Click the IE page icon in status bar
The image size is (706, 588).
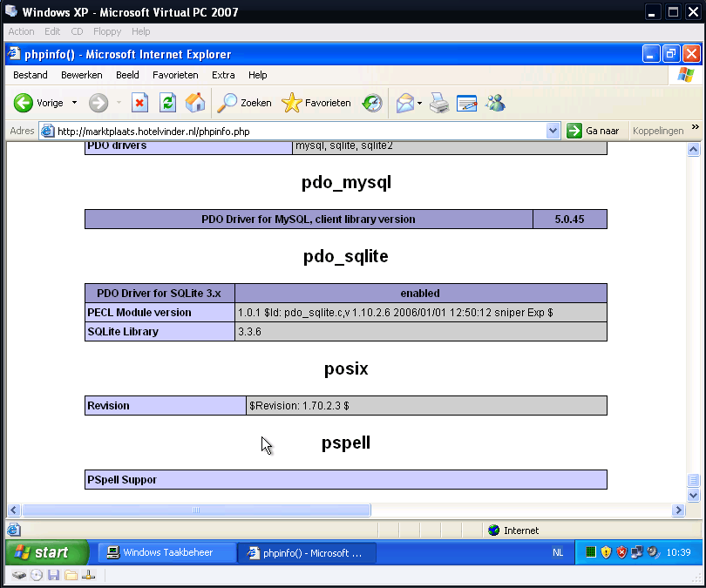(x=13, y=530)
